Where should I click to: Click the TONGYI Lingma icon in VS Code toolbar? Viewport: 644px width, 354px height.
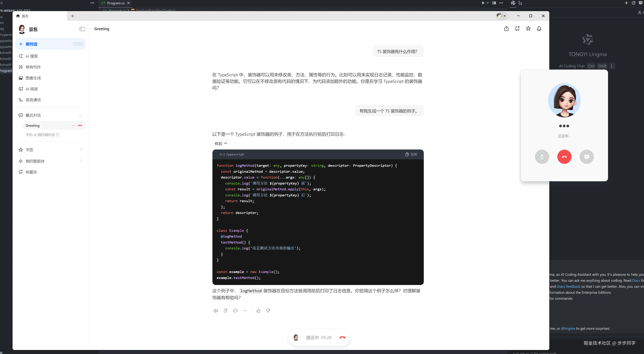click(x=513, y=3)
